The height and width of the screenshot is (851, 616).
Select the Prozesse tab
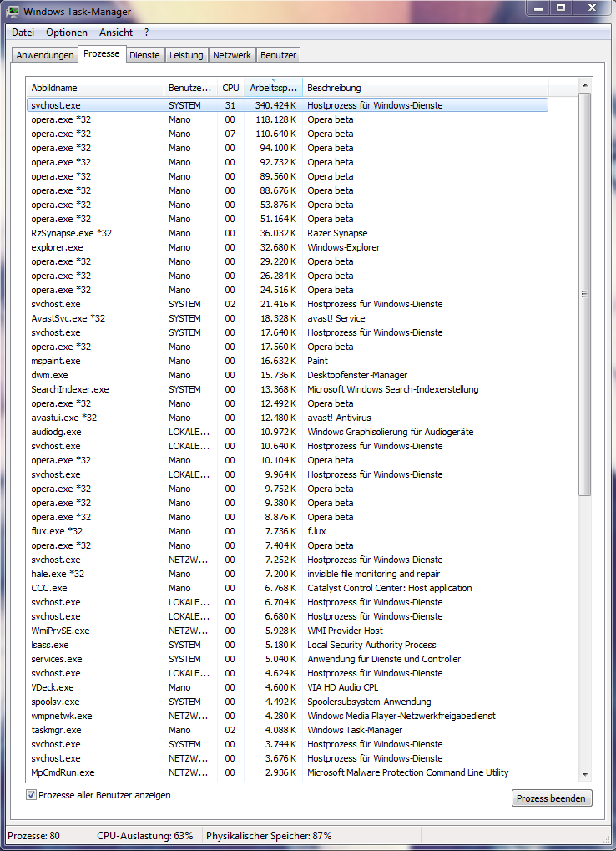coord(101,54)
